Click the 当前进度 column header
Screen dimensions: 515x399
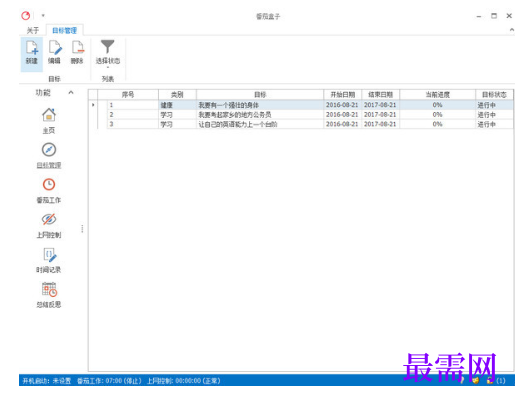pyautogui.click(x=437, y=94)
